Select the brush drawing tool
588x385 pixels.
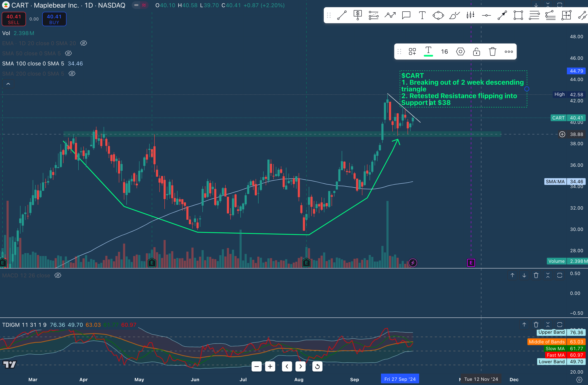tap(454, 15)
